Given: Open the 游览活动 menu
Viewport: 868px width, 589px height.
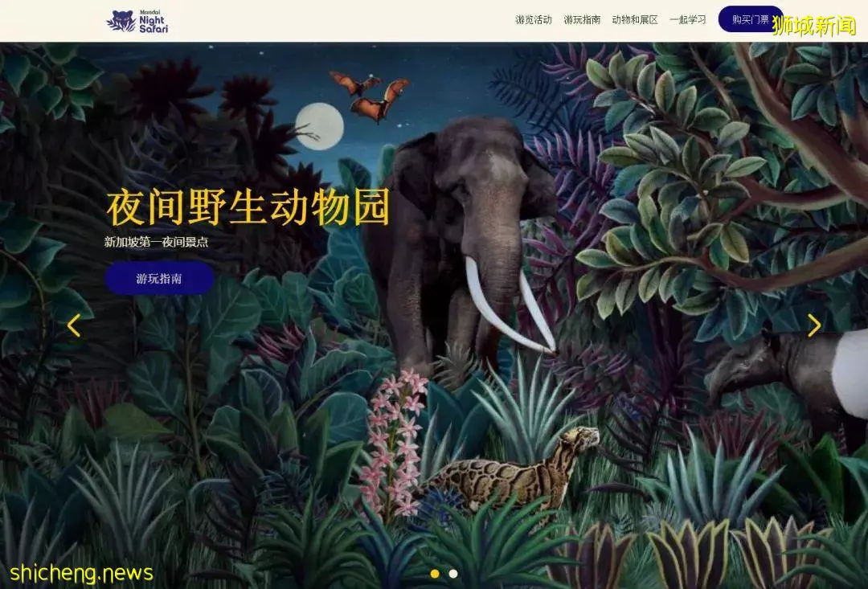Looking at the screenshot, I should click(534, 20).
